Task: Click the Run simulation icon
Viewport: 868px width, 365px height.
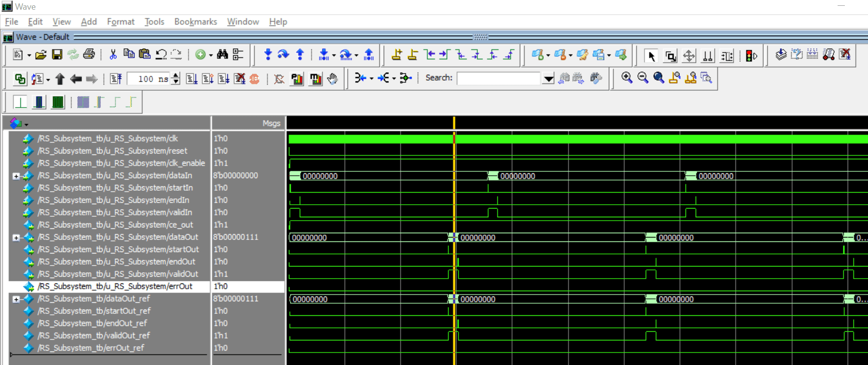Action: point(192,79)
